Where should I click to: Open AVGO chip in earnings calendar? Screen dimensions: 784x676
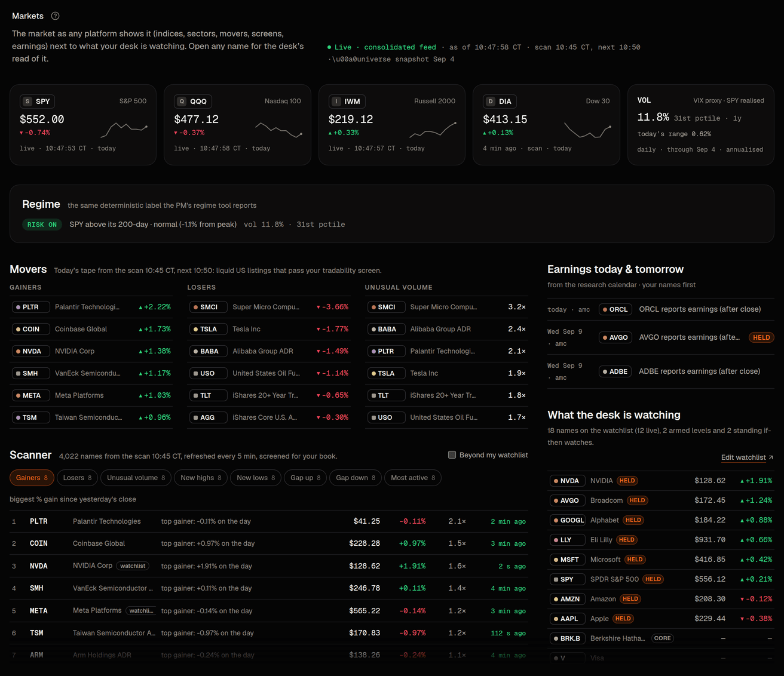615,337
